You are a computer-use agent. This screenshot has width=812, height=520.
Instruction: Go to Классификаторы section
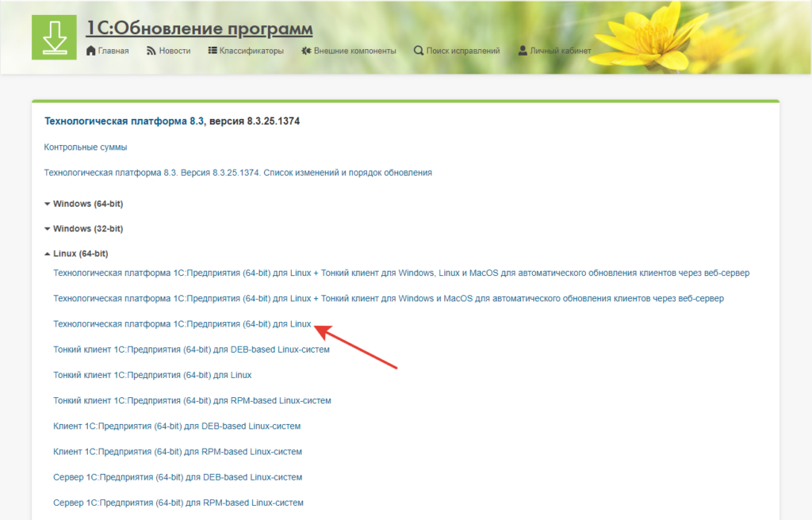(x=251, y=51)
